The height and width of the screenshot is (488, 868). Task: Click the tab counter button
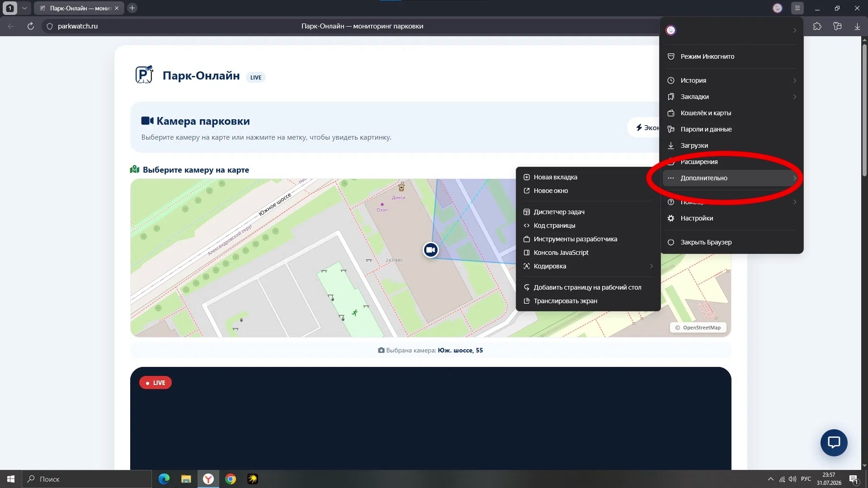click(10, 8)
